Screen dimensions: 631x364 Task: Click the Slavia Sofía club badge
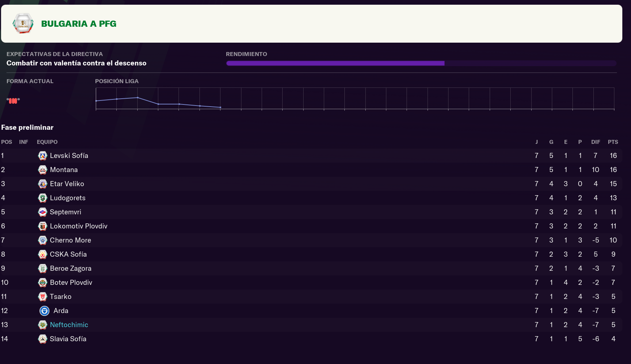pos(43,339)
